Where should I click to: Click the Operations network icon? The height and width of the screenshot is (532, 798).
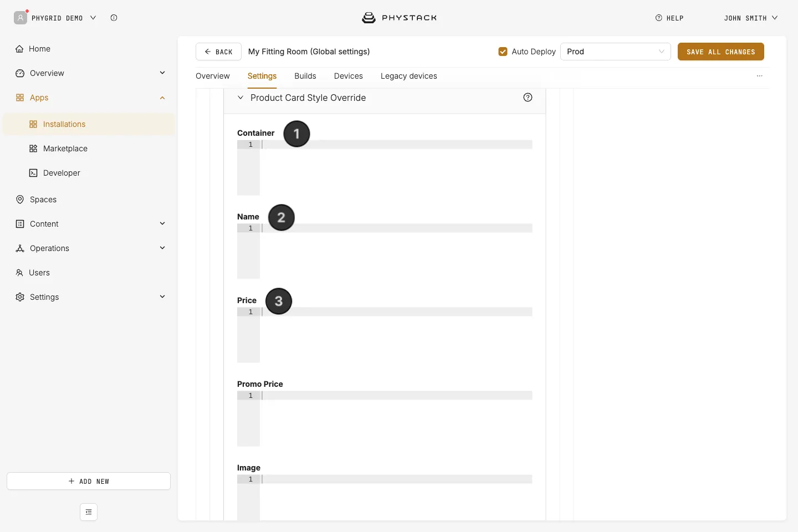(x=20, y=248)
